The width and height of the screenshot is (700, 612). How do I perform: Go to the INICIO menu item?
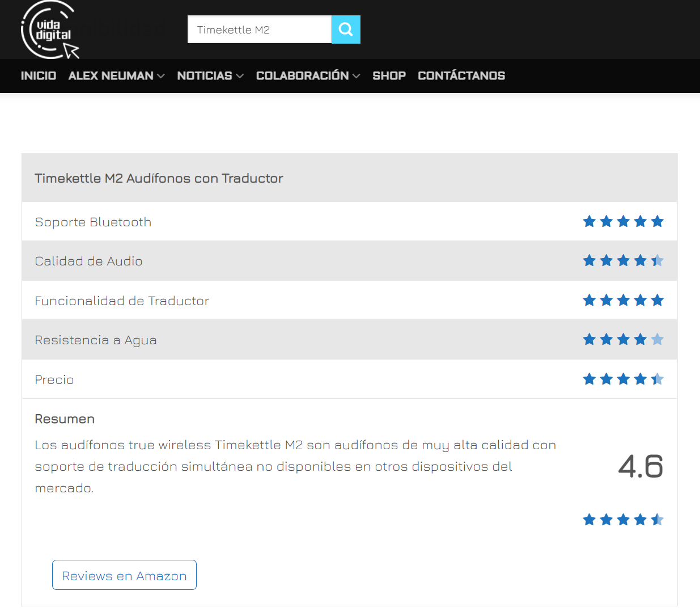39,76
